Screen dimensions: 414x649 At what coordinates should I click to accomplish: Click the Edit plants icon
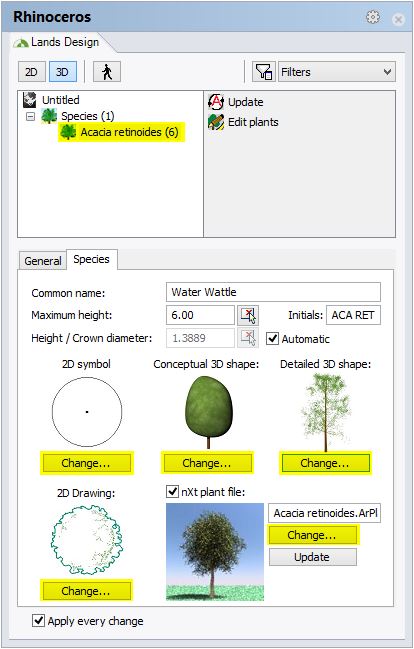pyautogui.click(x=216, y=122)
